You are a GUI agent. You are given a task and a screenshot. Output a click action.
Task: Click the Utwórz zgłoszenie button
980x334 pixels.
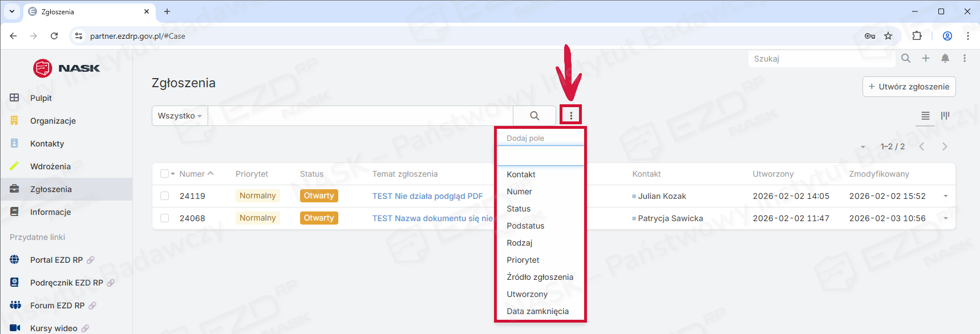(x=909, y=87)
